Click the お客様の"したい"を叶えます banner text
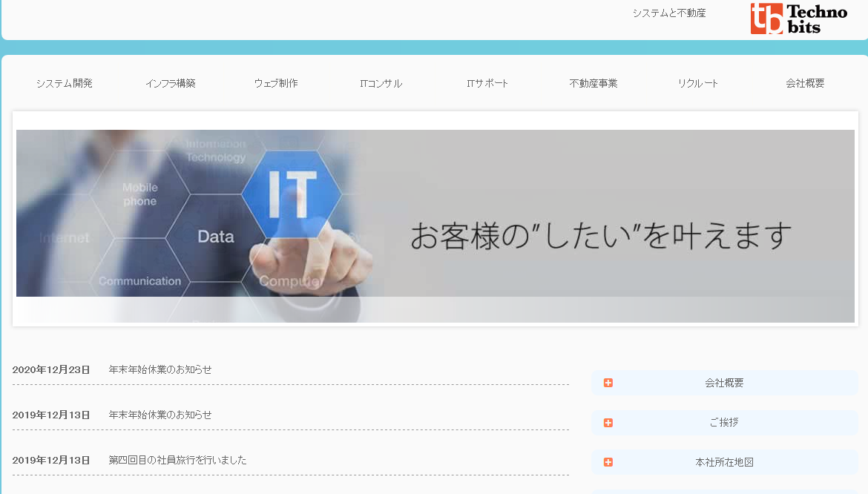The image size is (868, 494). 601,236
